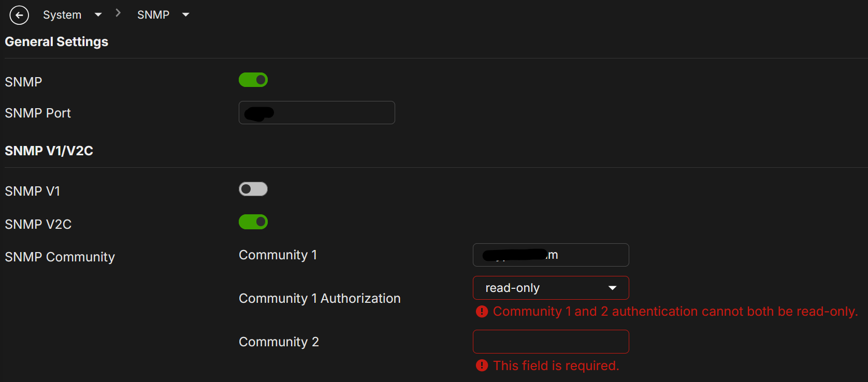Click the SNMP Port input field
Image resolution: width=868 pixels, height=382 pixels.
(x=317, y=112)
